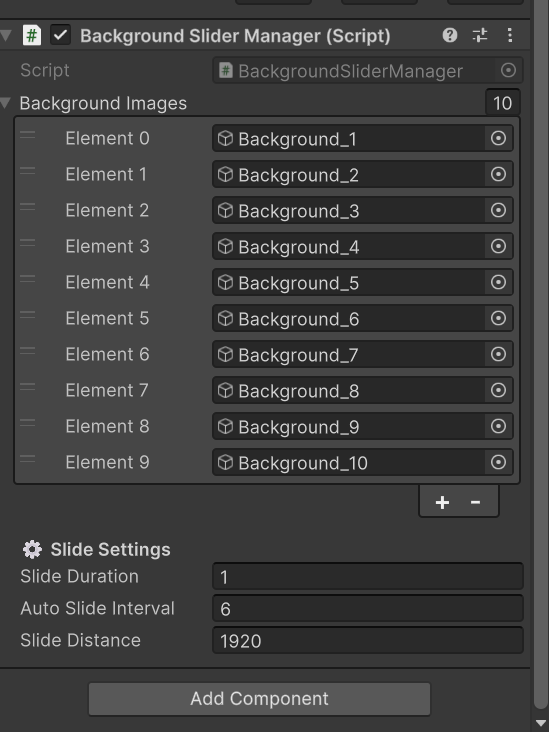Open the component presets slider icon
The image size is (549, 732).
480,35
